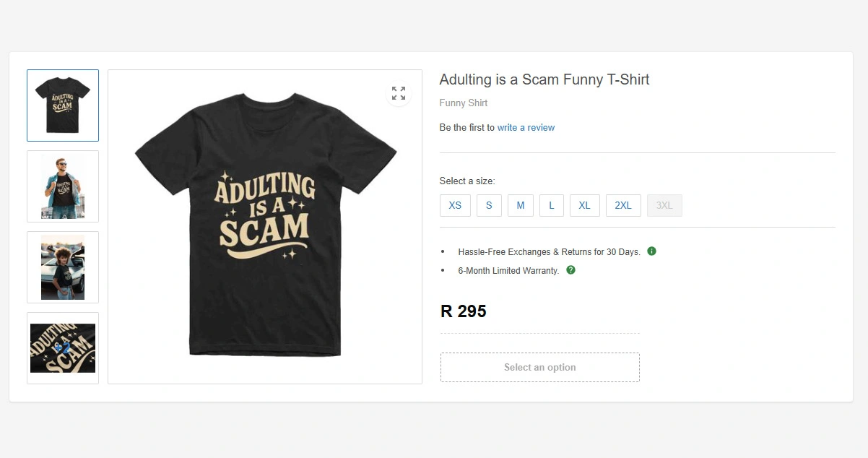The image size is (868, 458).
Task: Click the R 295 price
Action: point(464,311)
